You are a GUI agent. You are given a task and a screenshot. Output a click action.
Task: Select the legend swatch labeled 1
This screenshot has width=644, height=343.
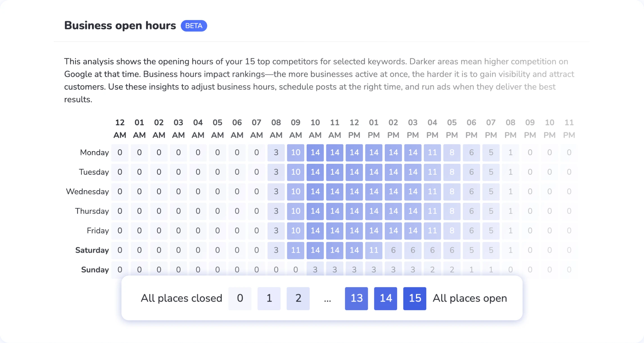[x=269, y=298]
